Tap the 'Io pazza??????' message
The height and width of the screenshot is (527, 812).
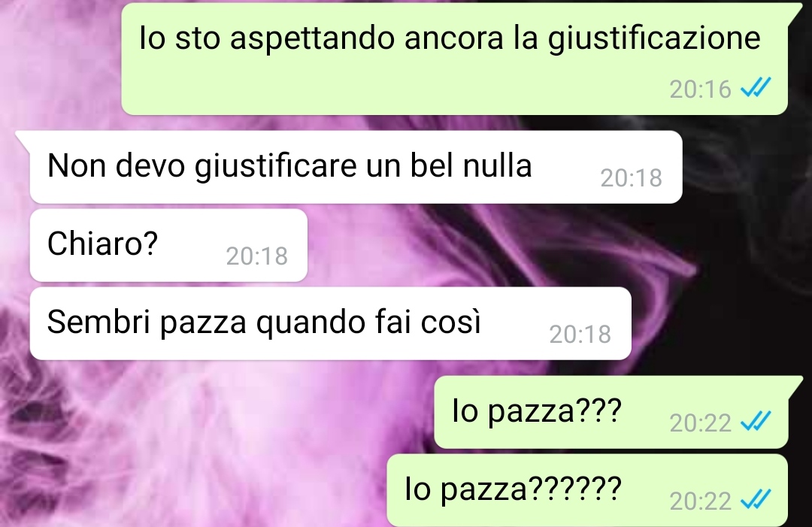[x=587, y=490]
